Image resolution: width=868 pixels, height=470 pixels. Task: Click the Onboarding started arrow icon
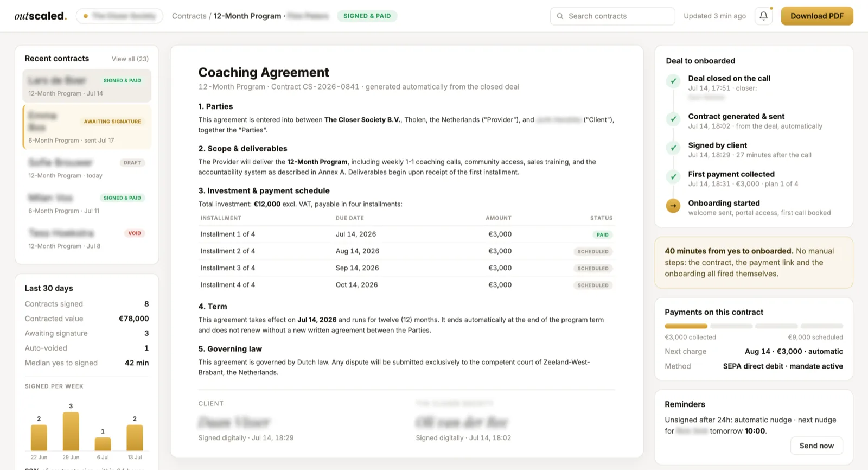point(673,206)
